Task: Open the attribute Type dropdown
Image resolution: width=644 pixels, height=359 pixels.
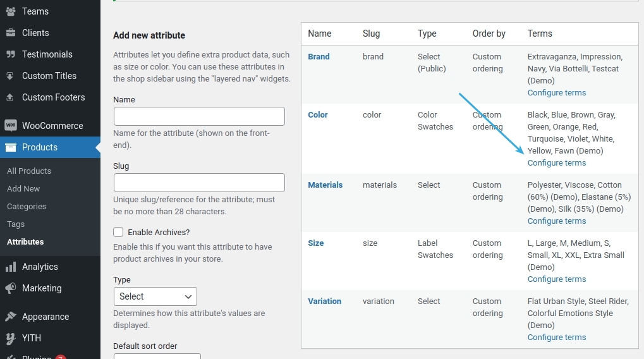Action: coord(155,296)
